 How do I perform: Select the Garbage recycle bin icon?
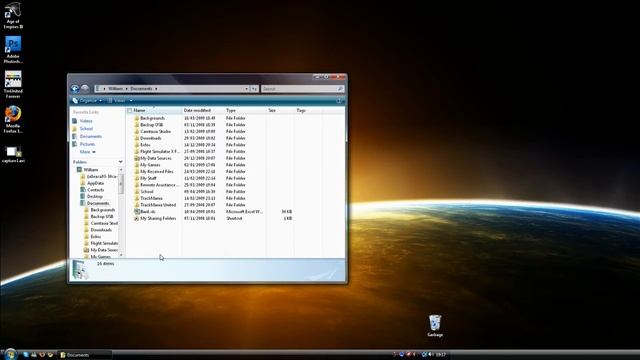[435, 325]
